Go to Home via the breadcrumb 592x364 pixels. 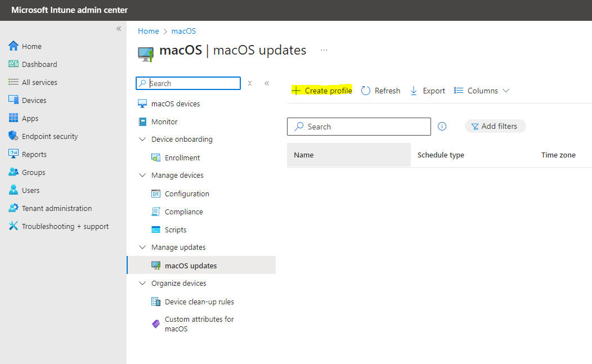149,31
